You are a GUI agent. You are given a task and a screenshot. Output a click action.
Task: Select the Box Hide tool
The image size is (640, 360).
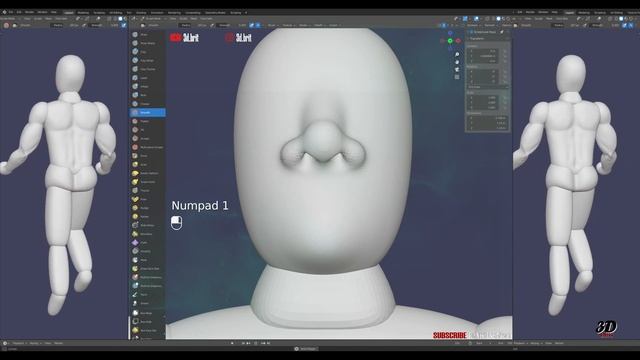(x=147, y=322)
